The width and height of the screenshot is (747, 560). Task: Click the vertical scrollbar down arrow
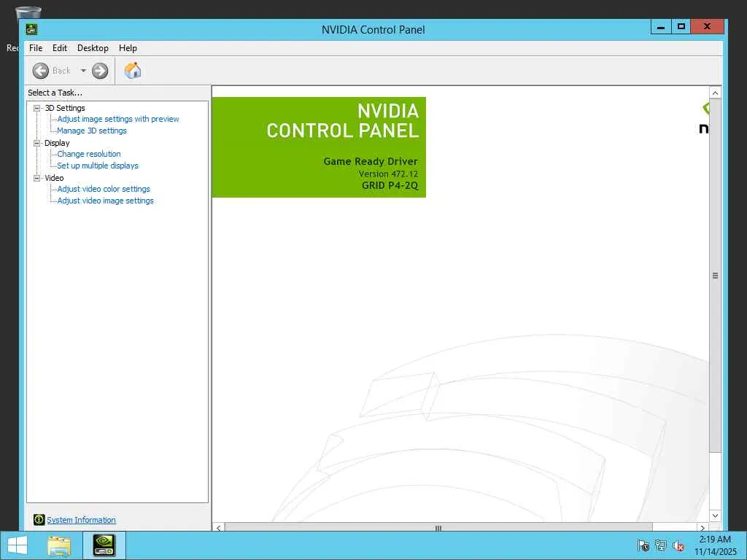[x=715, y=516]
